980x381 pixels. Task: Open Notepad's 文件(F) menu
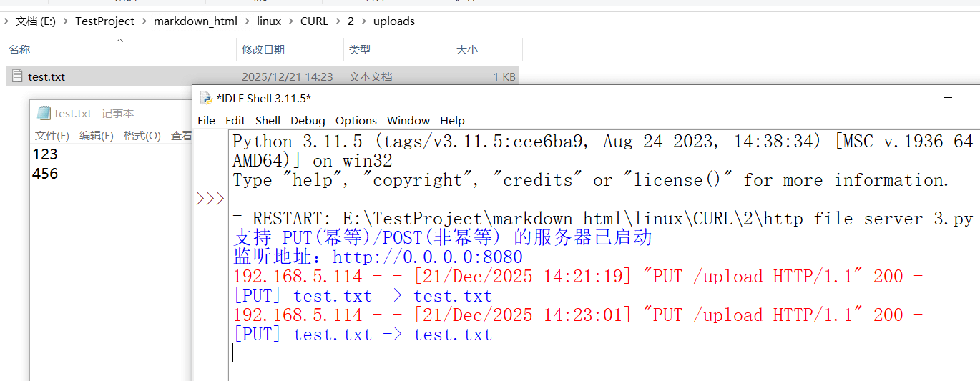(x=52, y=136)
